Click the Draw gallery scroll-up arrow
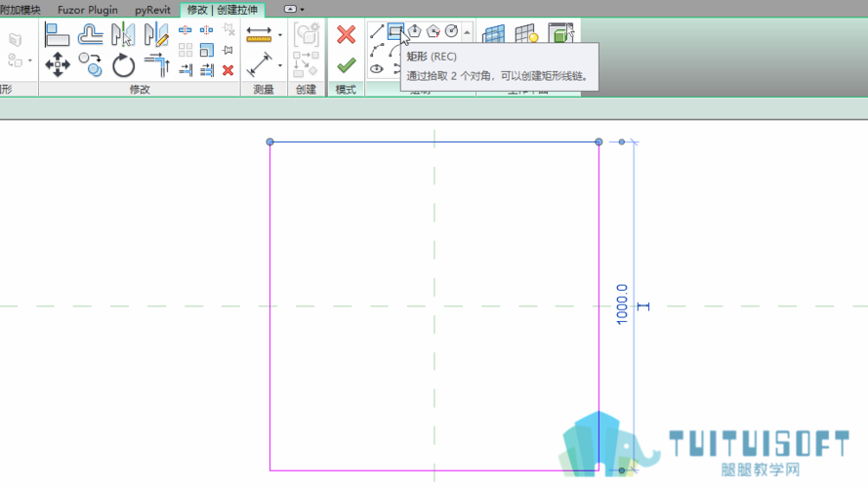The width and height of the screenshot is (868, 488). [468, 32]
